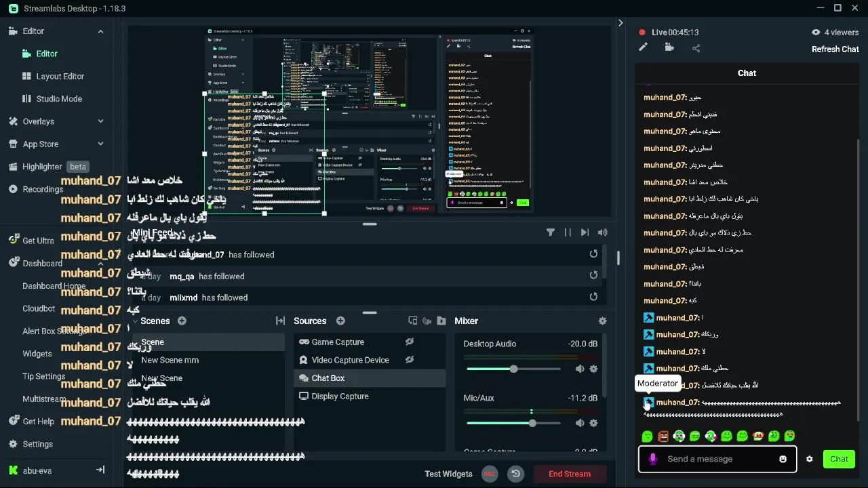Collapse the chat panel with the arrow
This screenshot has width=868, height=488.
click(620, 23)
